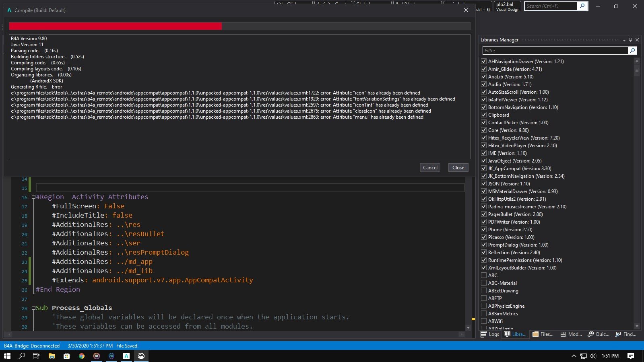Click into the Libraries Manager Filter field
Screen dimensions: 644x362
tap(555, 51)
